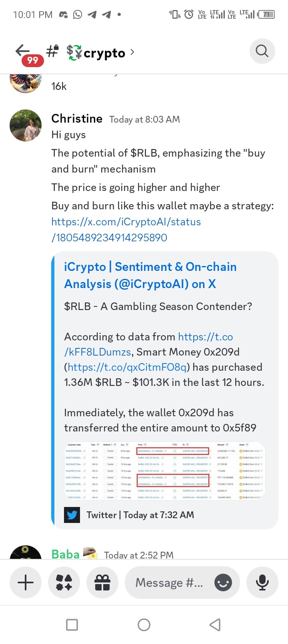Screen dimensions: 288x644
Task: Expand crypto channel details chevron
Action: click(132, 52)
